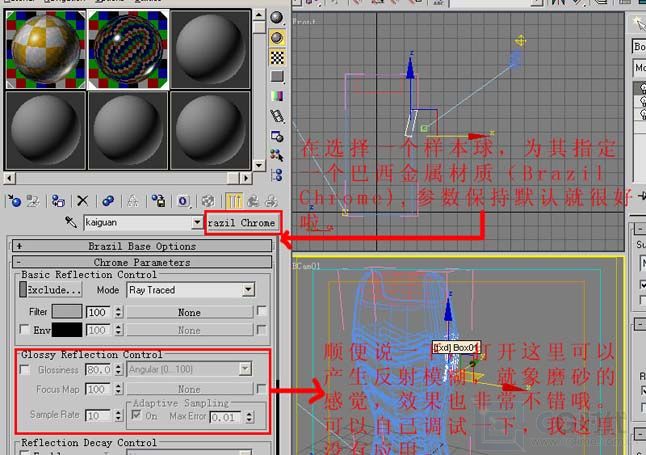646x455 pixels.
Task: Click sample slots scrollbar up arrow
Action: click(x=259, y=16)
